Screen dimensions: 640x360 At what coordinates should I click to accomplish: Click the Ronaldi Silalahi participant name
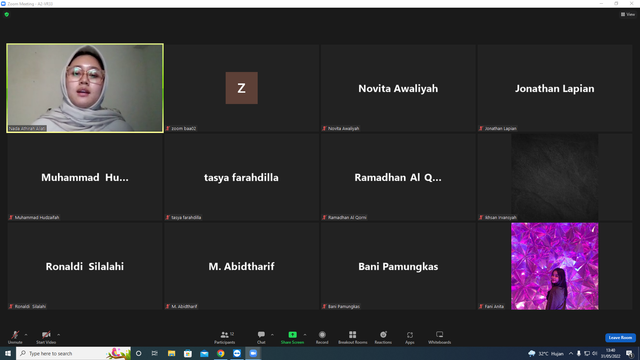pyautogui.click(x=84, y=267)
